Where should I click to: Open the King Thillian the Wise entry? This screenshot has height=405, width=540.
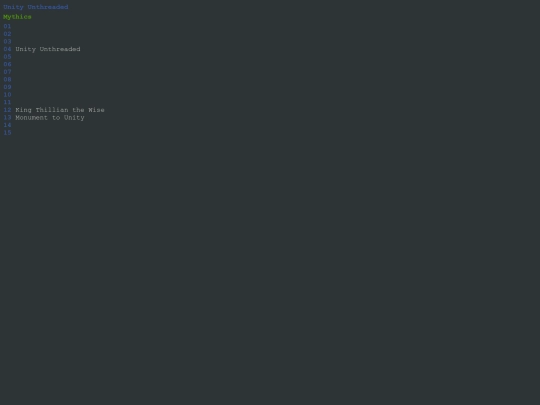click(x=60, y=110)
